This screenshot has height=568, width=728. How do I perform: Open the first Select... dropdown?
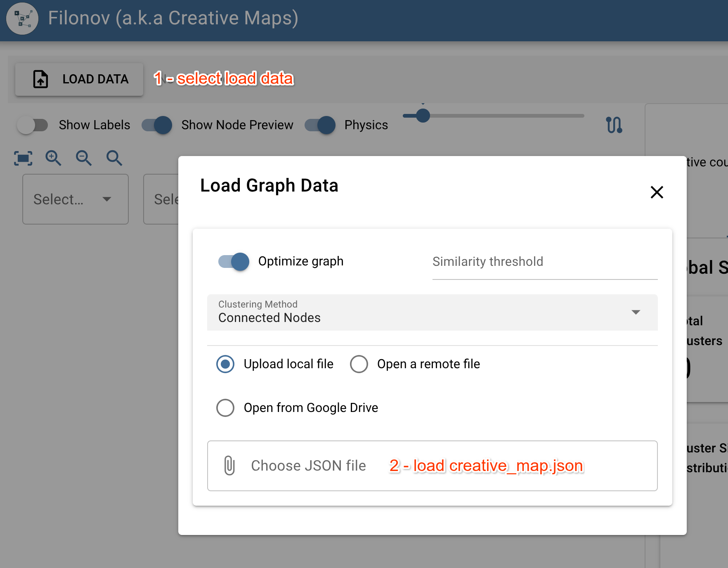pyautogui.click(x=76, y=199)
